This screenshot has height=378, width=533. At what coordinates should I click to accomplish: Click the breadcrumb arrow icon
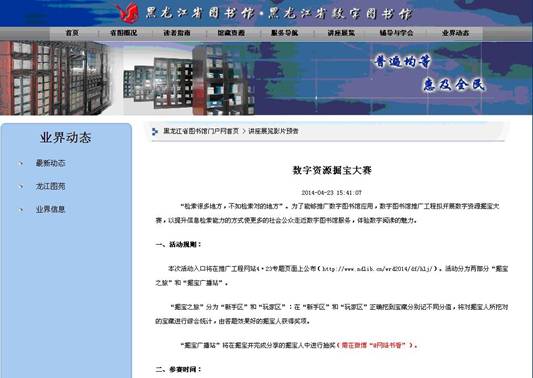coord(155,132)
